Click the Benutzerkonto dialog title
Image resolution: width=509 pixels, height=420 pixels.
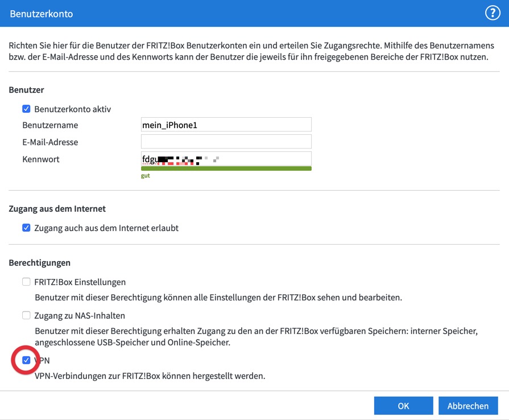click(42, 13)
